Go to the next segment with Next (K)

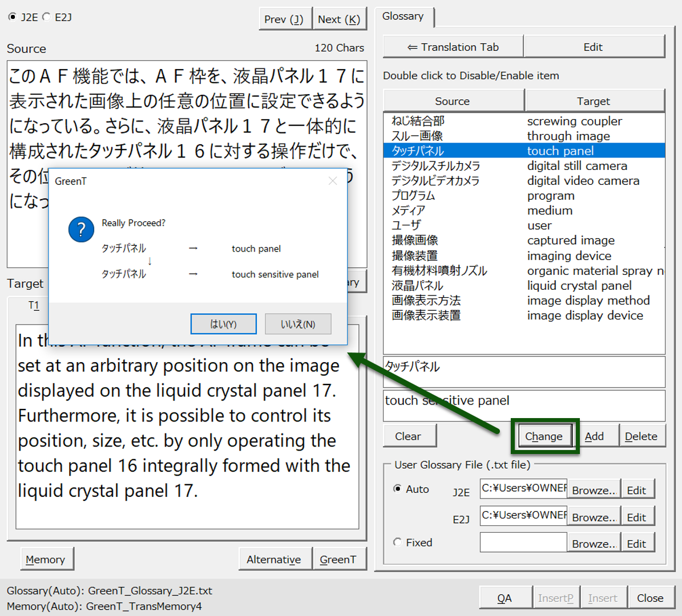[339, 19]
